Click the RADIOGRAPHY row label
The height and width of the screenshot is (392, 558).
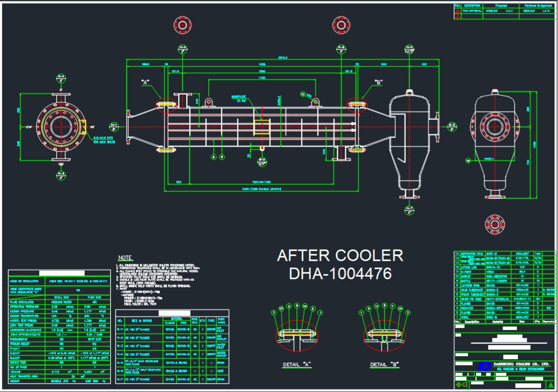(19, 339)
